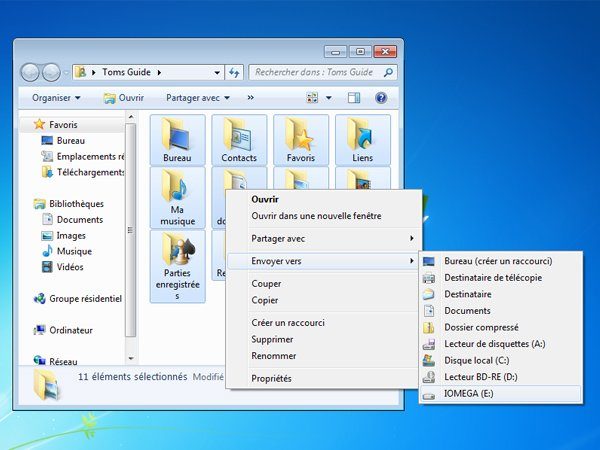Click the refresh button beside address bar
Viewport: 600px width, 450px height.
(234, 72)
